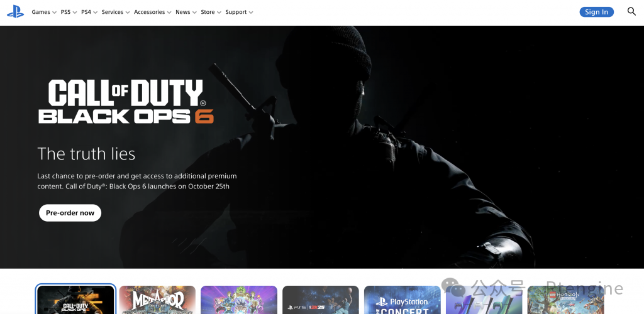Select the Call of Duty Black Ops 6 thumbnail
The image size is (644, 314).
75,300
